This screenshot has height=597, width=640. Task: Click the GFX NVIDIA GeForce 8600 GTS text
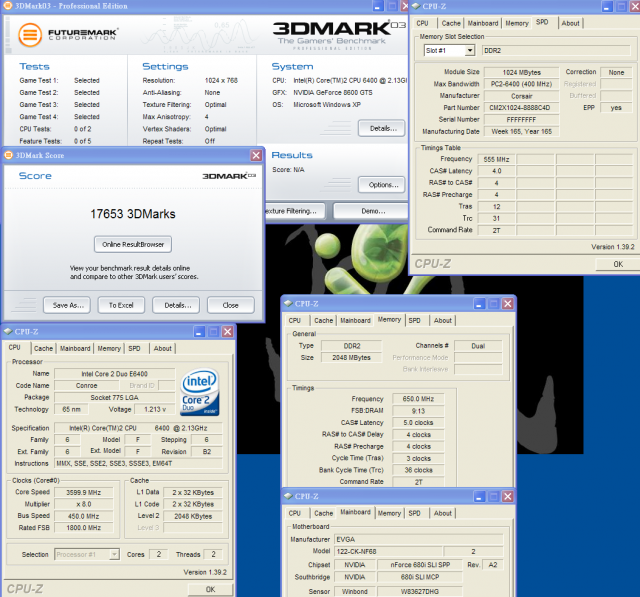333,93
